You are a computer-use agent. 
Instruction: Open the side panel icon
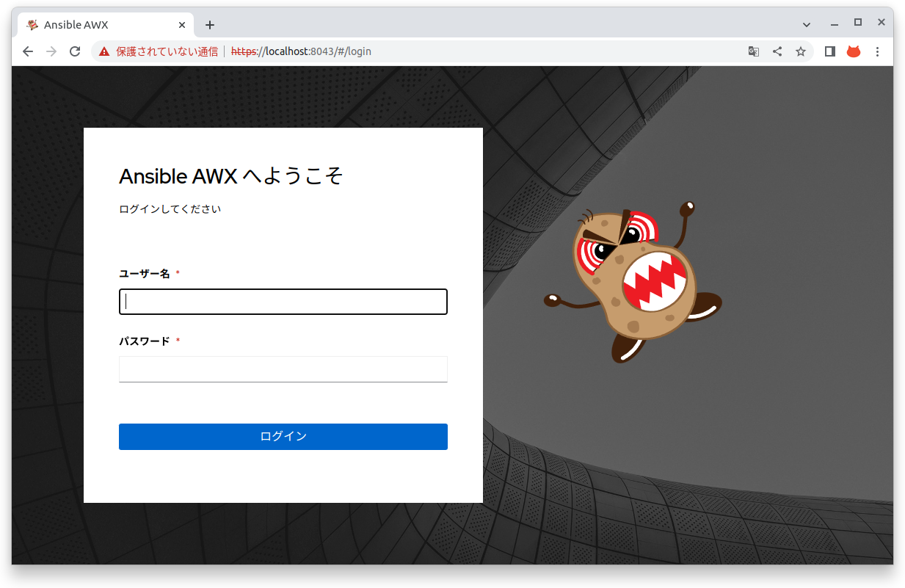(829, 51)
